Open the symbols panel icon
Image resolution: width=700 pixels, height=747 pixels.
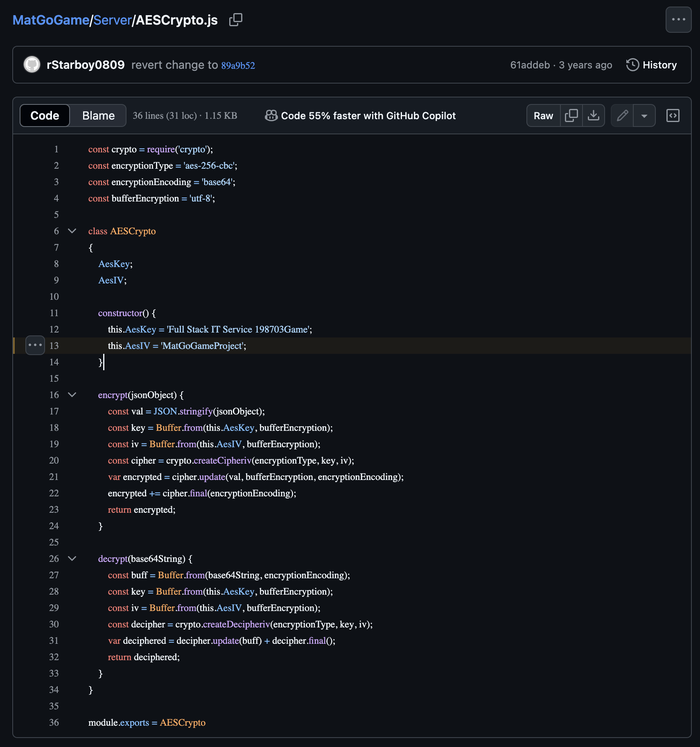click(673, 116)
